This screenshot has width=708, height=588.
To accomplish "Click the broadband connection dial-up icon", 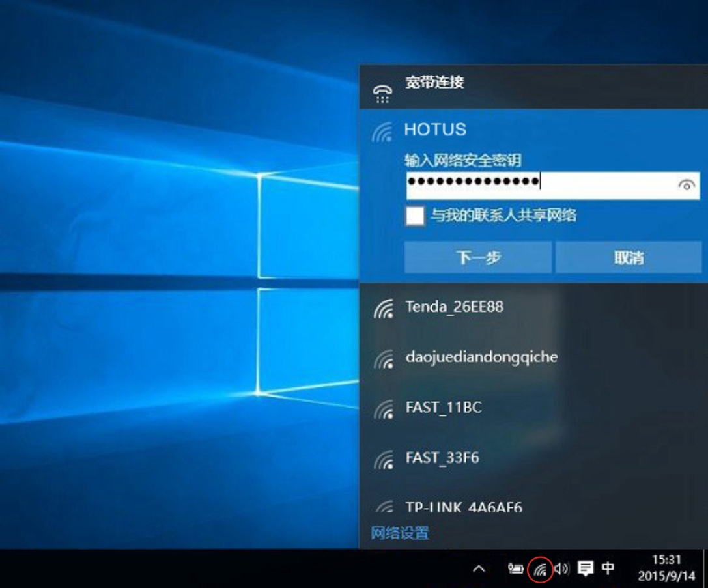I will (x=382, y=93).
